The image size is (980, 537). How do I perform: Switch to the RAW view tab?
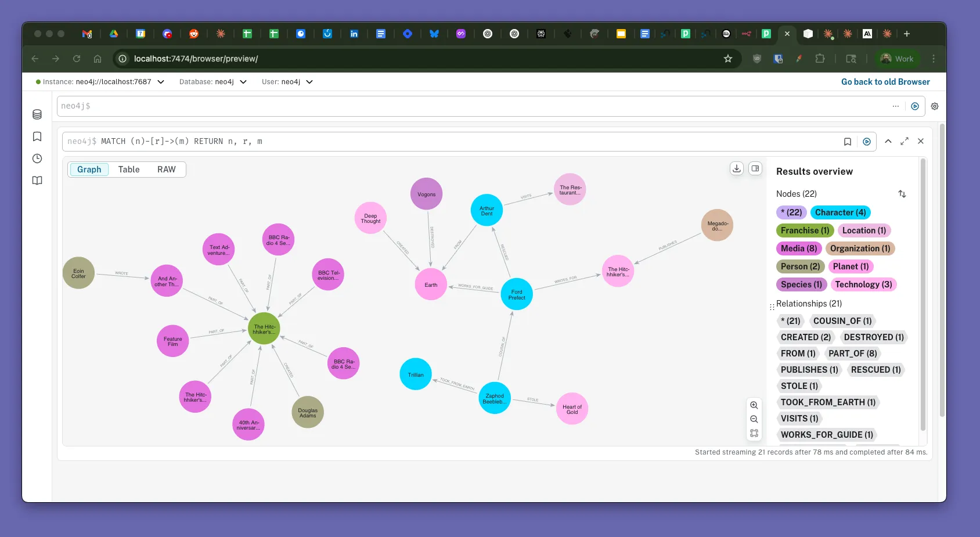[x=166, y=170]
